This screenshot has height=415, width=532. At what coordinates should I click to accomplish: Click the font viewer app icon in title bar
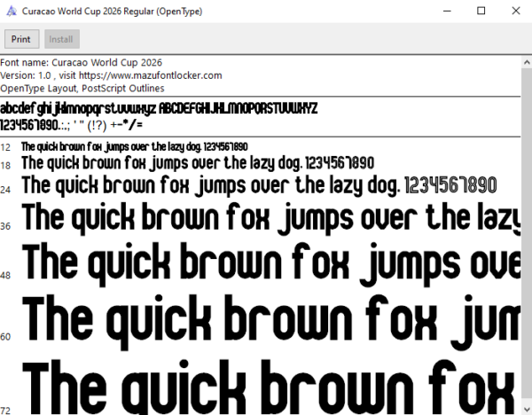(12, 12)
